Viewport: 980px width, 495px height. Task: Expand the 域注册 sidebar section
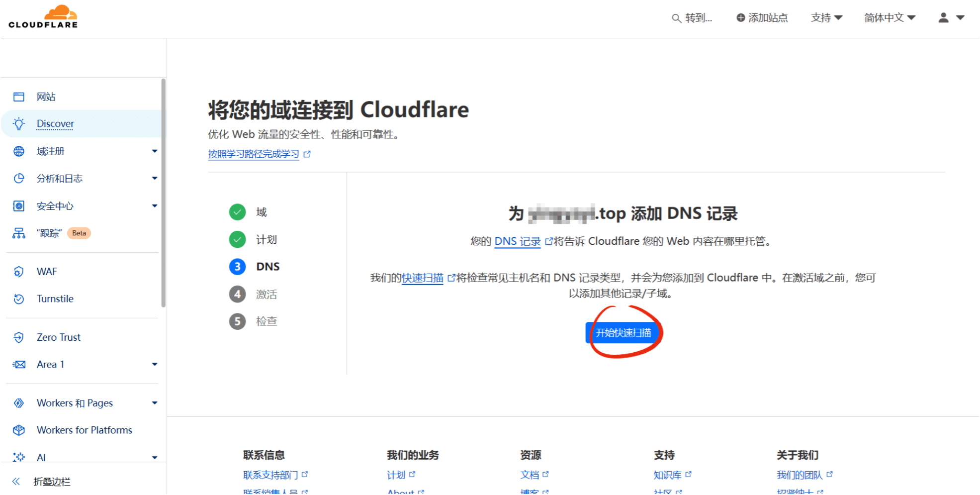coord(50,151)
